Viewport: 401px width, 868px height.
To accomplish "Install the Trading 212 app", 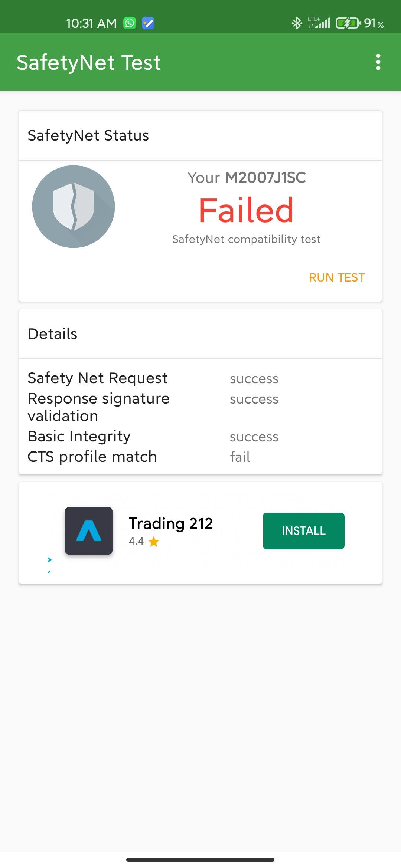I will coord(304,531).
